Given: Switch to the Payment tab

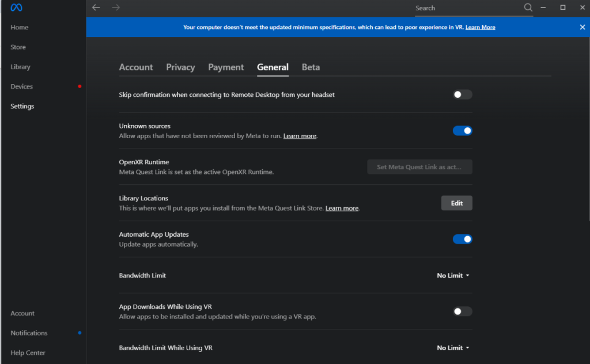Looking at the screenshot, I should pyautogui.click(x=226, y=67).
